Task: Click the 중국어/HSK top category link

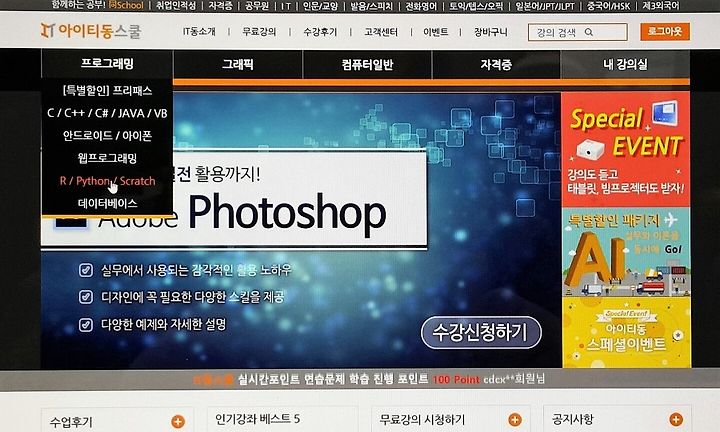Action: click(608, 6)
